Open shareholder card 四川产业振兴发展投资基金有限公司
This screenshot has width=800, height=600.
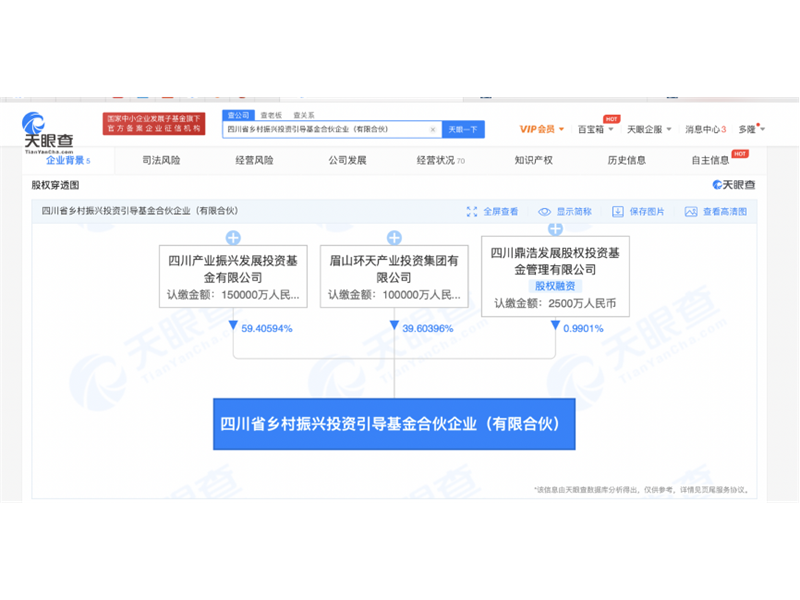(x=233, y=277)
